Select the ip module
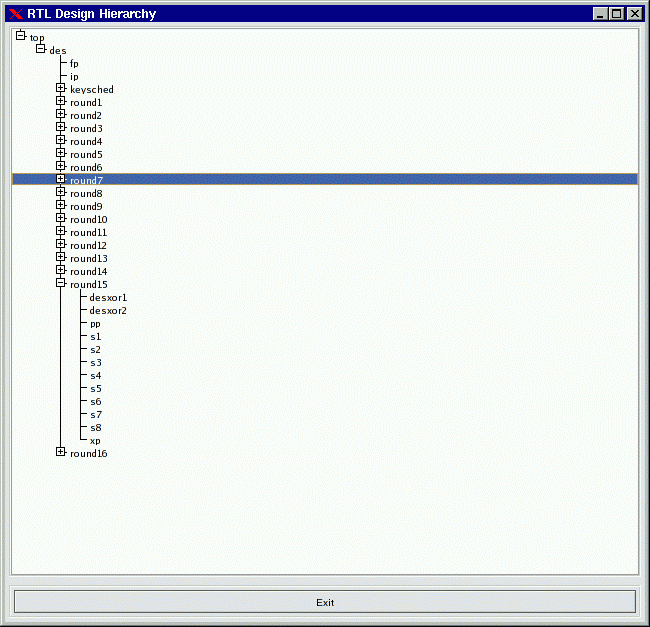This screenshot has width=650, height=627. (x=74, y=77)
